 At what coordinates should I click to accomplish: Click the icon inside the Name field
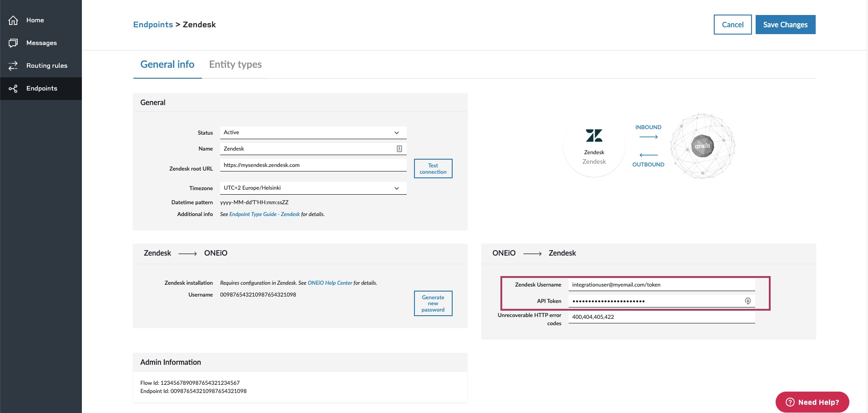pyautogui.click(x=399, y=149)
